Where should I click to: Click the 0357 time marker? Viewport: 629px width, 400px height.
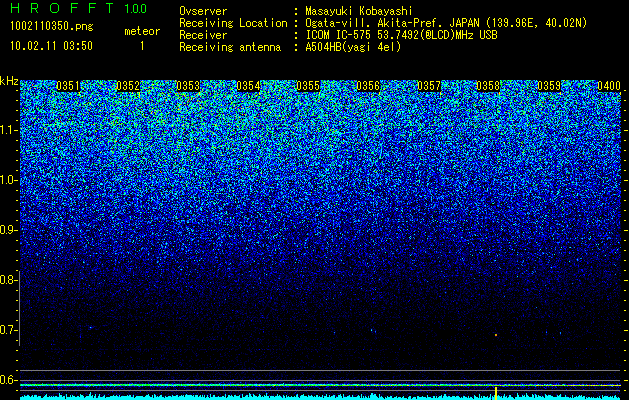coord(429,86)
